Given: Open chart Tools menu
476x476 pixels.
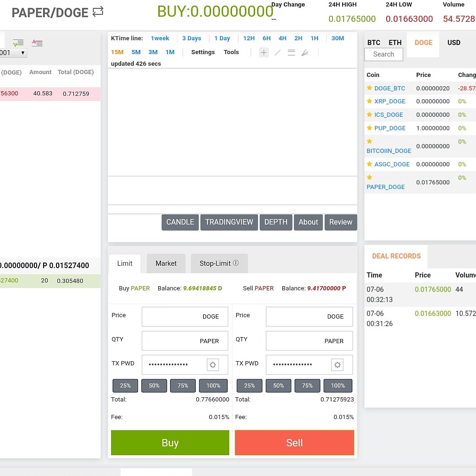Looking at the screenshot, I should (231, 52).
